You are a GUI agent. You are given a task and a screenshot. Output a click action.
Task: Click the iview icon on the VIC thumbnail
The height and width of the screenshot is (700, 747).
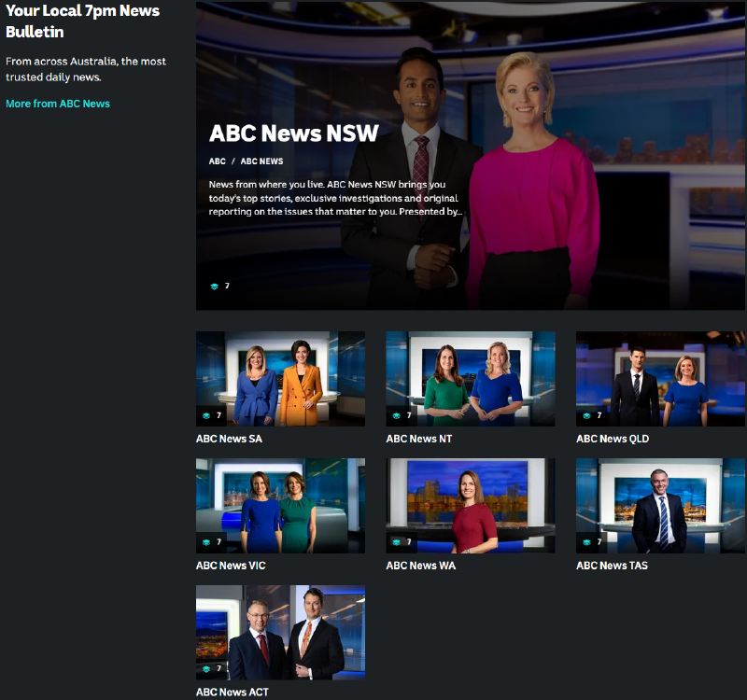(206, 542)
